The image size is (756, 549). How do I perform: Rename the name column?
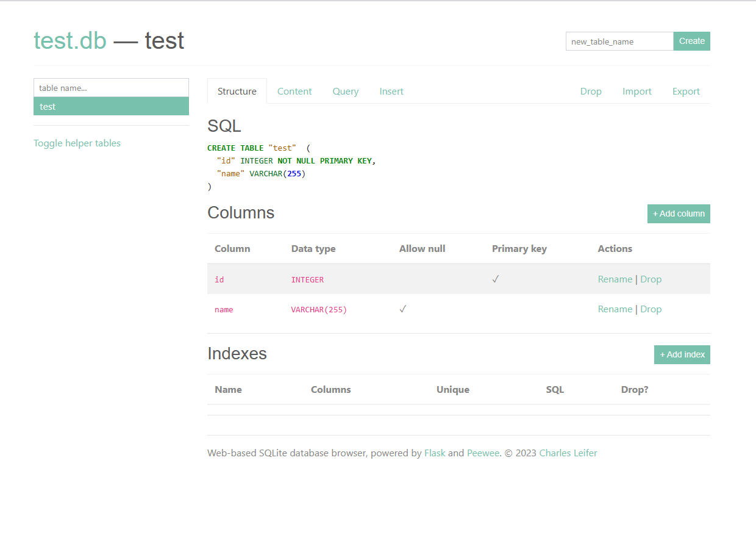(x=615, y=309)
